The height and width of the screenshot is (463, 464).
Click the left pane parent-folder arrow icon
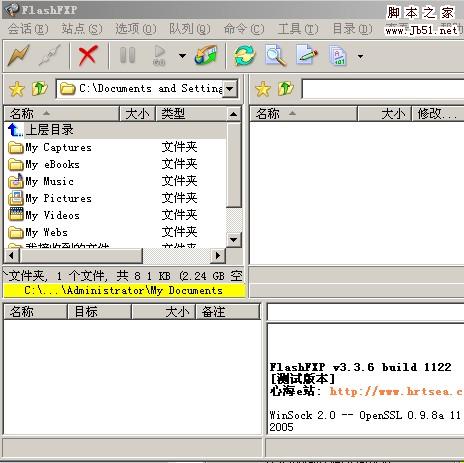40,89
